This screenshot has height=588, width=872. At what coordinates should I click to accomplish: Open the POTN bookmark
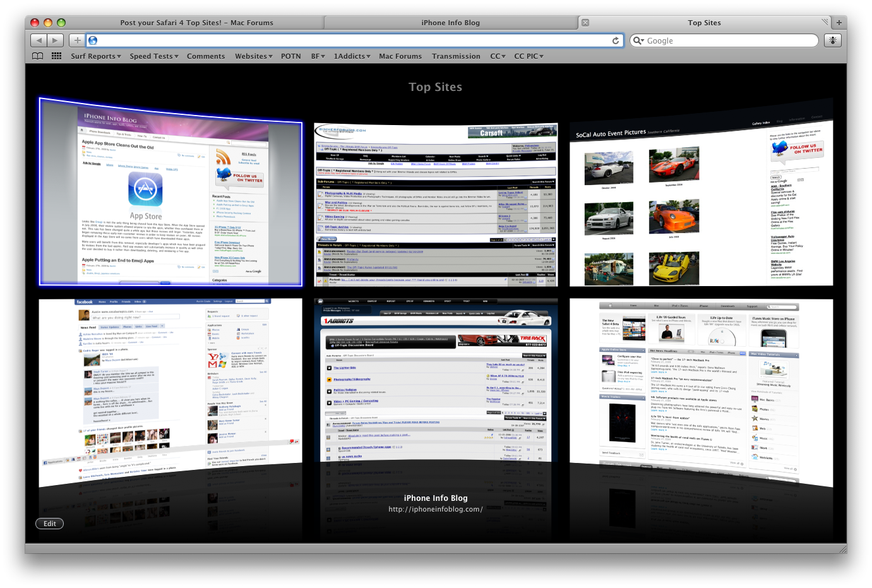[291, 56]
